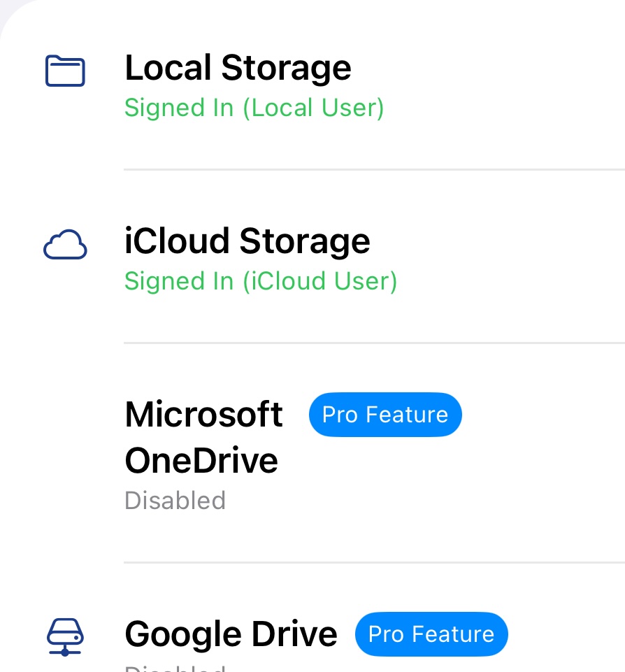Click blank space right of Local Storage title
625x672 pixels.
point(489,68)
